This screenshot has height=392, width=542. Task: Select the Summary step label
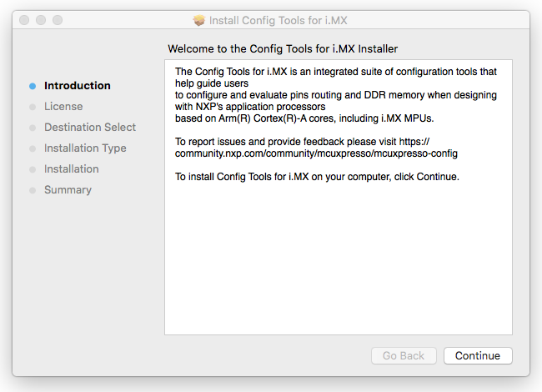click(x=68, y=189)
